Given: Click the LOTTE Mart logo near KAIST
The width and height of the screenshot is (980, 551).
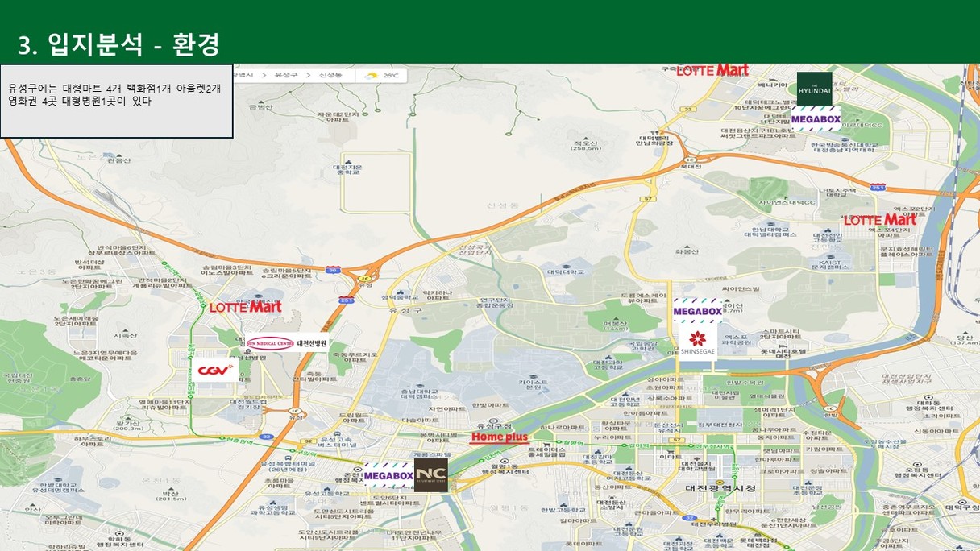Looking at the screenshot, I should [x=880, y=219].
